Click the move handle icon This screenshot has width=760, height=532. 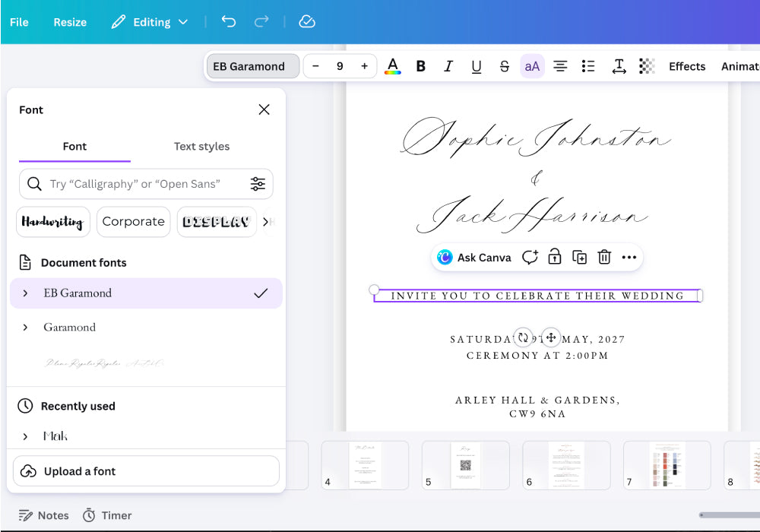[x=551, y=337]
